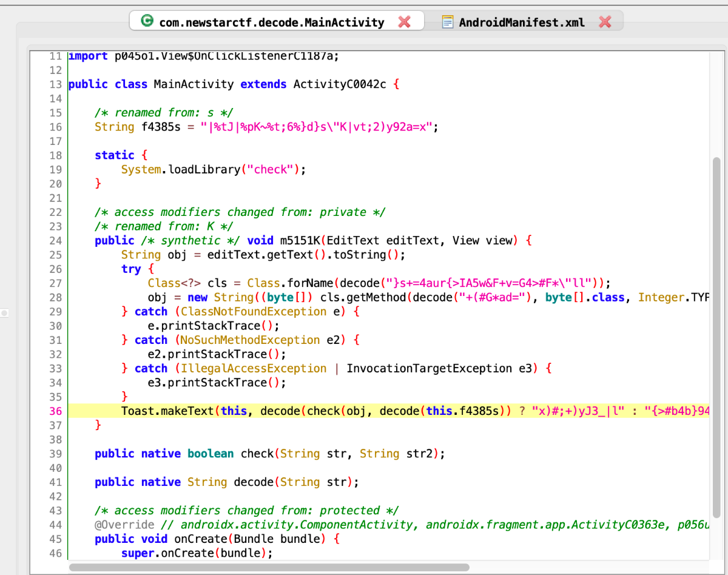Screen dimensions: 728x575
Task: Click the green class icon on MainActivity tab
Action: click(147, 21)
